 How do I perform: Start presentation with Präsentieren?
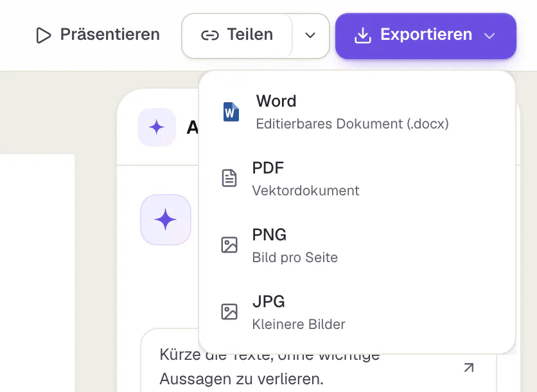[x=98, y=35]
